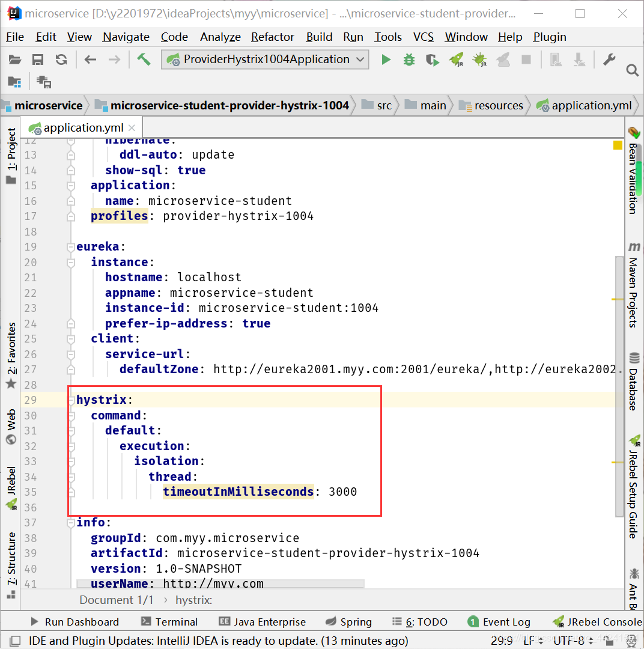Open the Structure tool window
Viewport: 644px width, 649px height.
(x=11, y=565)
